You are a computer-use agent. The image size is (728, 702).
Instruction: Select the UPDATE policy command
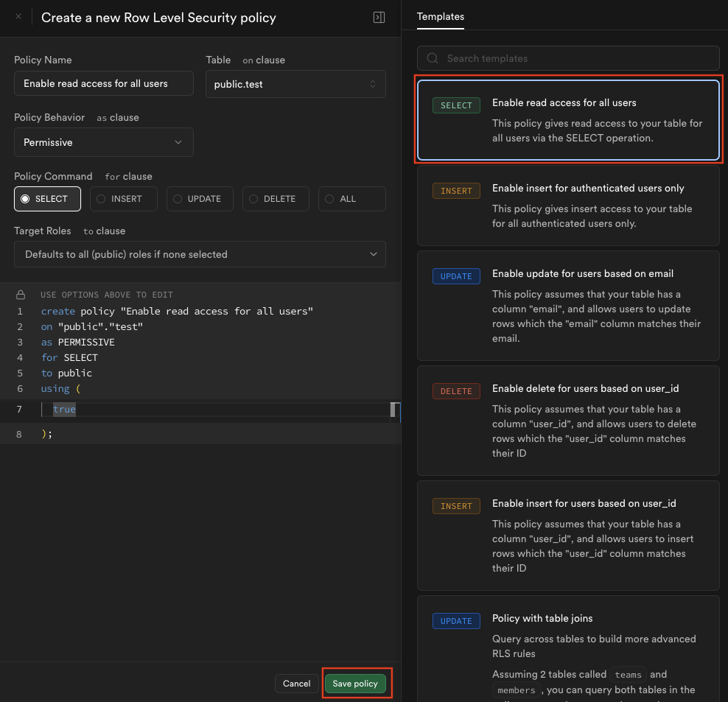200,199
